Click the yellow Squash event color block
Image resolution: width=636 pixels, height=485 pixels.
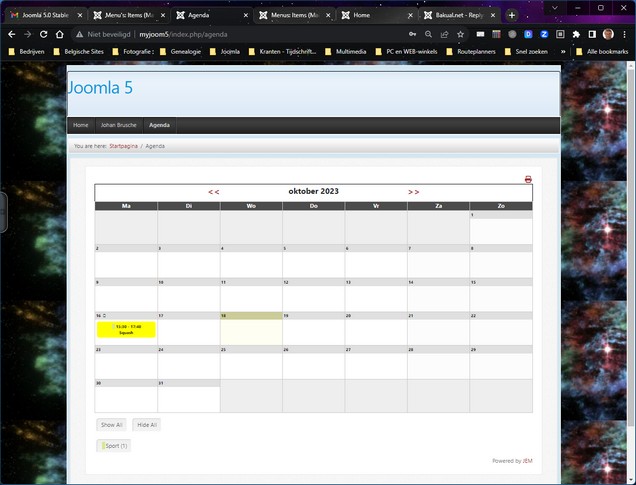126,329
